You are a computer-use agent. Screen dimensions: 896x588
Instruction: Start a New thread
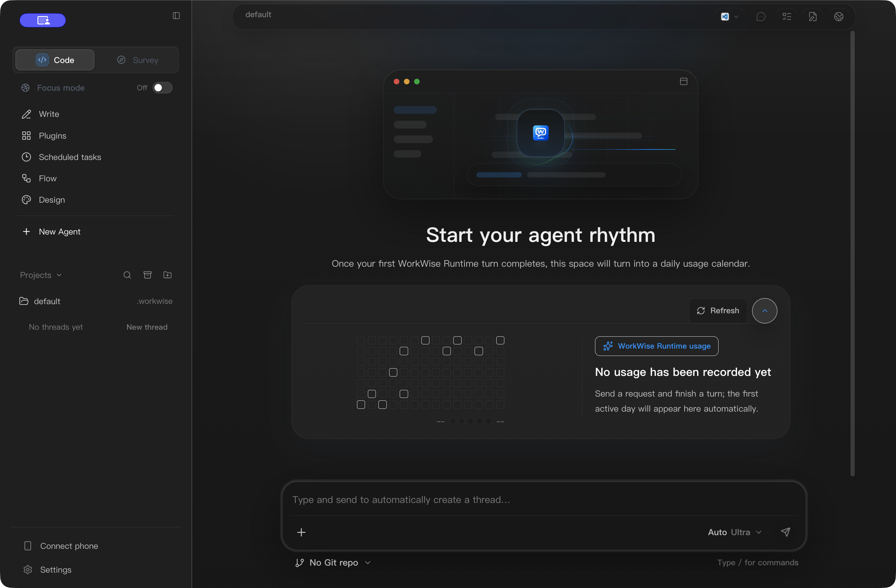(x=147, y=327)
